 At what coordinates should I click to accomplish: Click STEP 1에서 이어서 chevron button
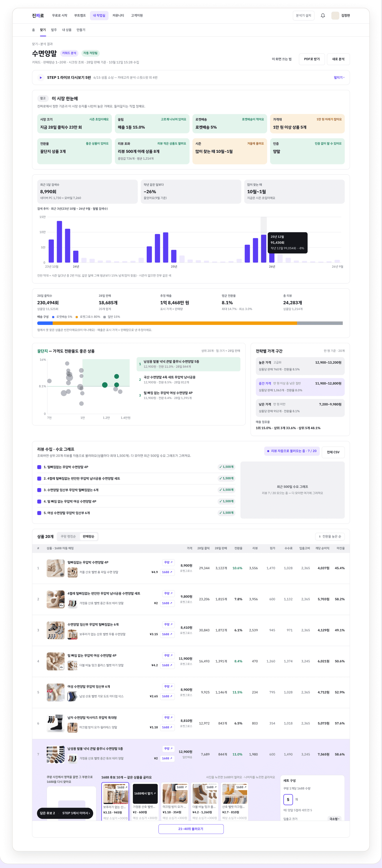tap(76, 813)
